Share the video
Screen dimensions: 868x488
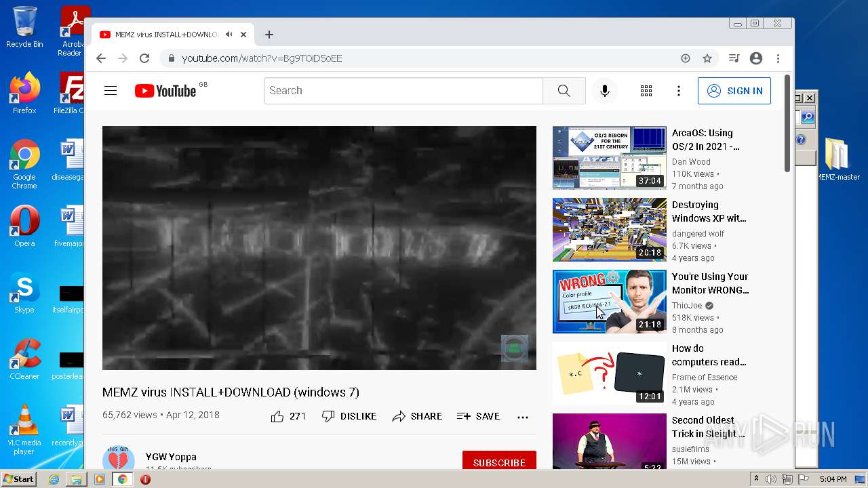(417, 416)
